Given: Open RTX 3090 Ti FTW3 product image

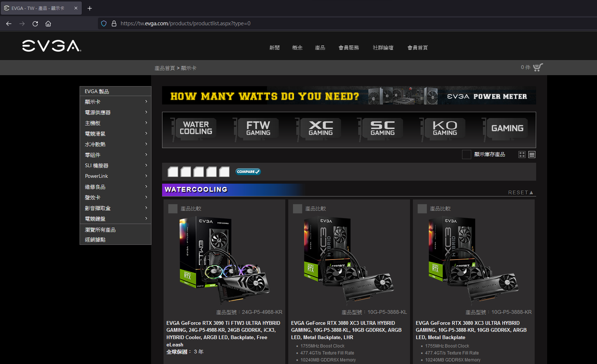Looking at the screenshot, I should 224,261.
